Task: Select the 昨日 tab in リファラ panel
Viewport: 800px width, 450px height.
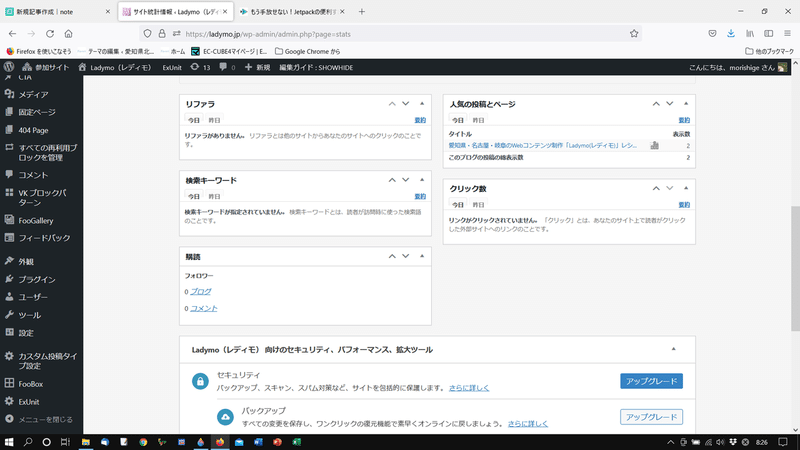Action: tap(214, 120)
